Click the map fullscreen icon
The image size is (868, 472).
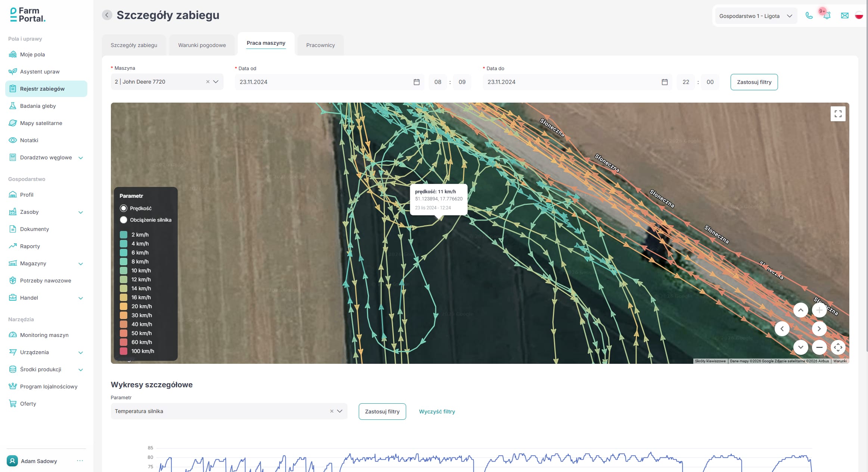[838, 114]
